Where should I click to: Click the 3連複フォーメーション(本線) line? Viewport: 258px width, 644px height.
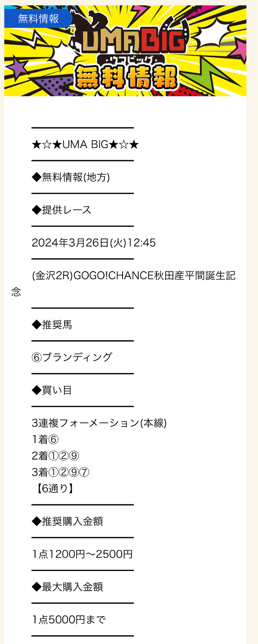point(99,423)
